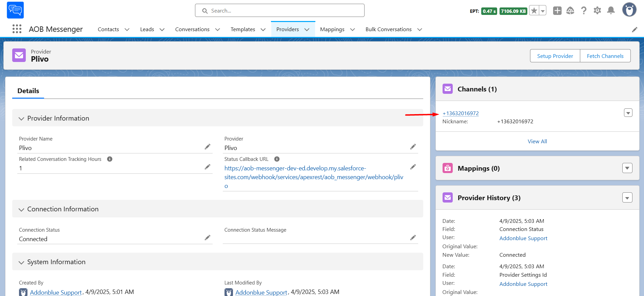Viewport: 644px width, 296px height.
Task: Open the notifications bell
Action: (x=611, y=10)
